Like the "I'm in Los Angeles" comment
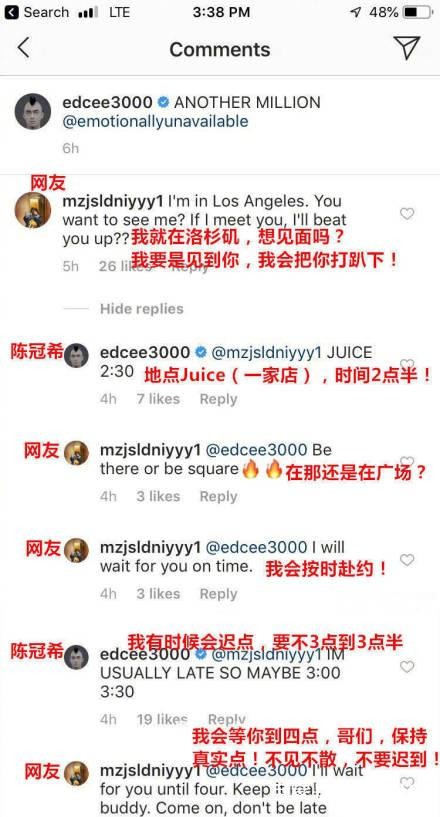The image size is (440, 817). 407,213
